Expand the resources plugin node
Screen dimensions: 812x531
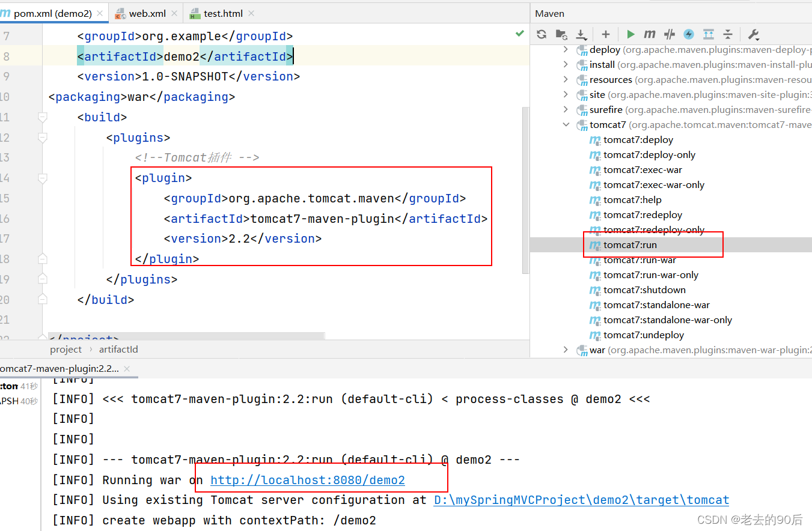(x=566, y=79)
